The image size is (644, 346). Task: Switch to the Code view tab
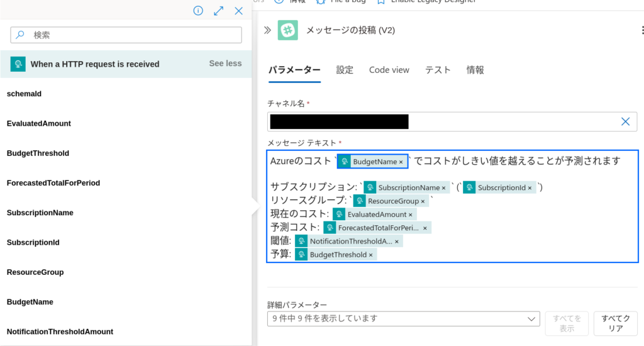(x=389, y=70)
